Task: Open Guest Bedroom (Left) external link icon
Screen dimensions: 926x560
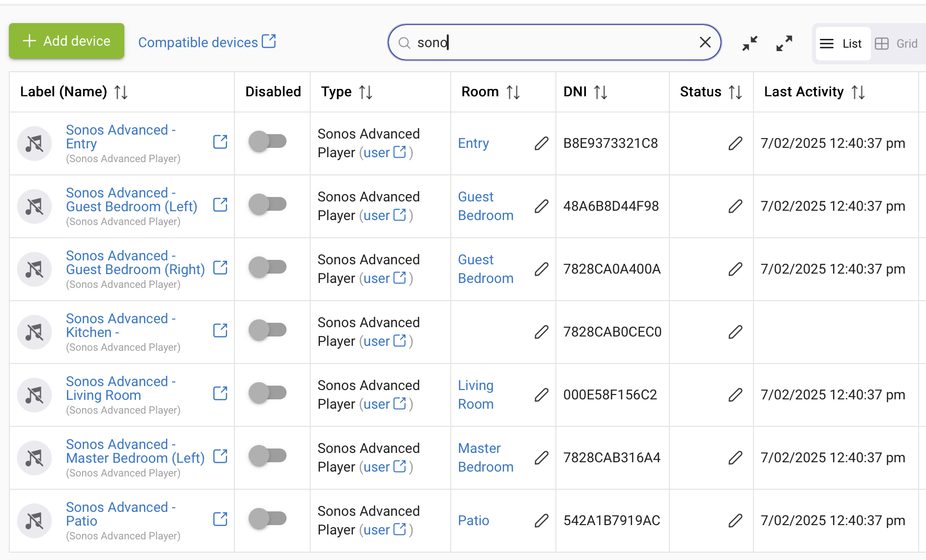Action: (220, 205)
